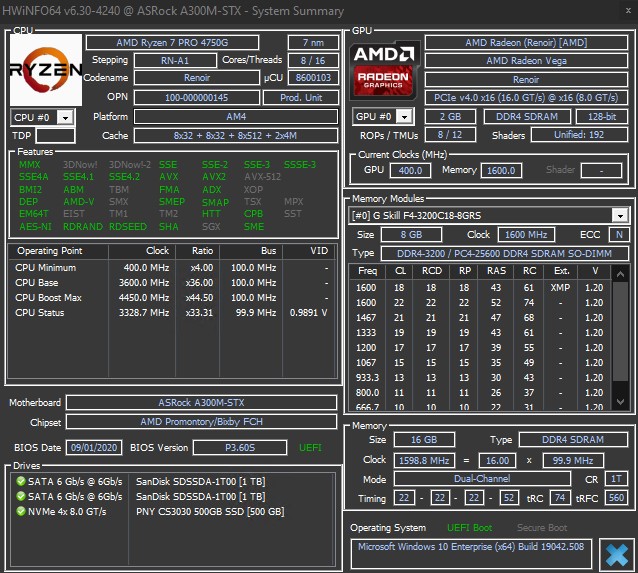Click the shaders value 'Unified: 192'
The height and width of the screenshot is (573, 638).
pyautogui.click(x=579, y=135)
